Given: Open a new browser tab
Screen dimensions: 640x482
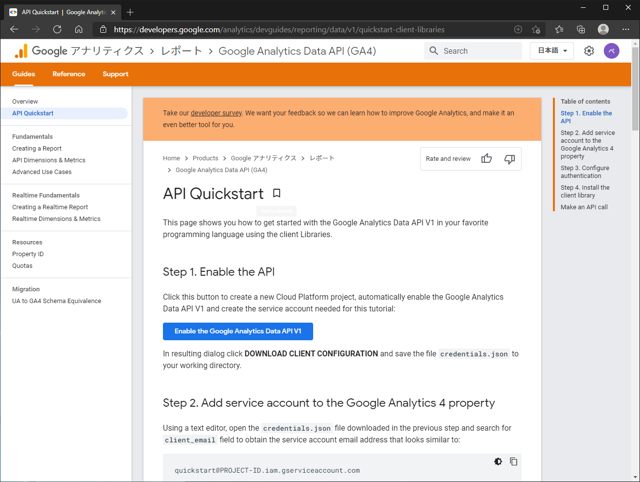Looking at the screenshot, I should tap(130, 12).
